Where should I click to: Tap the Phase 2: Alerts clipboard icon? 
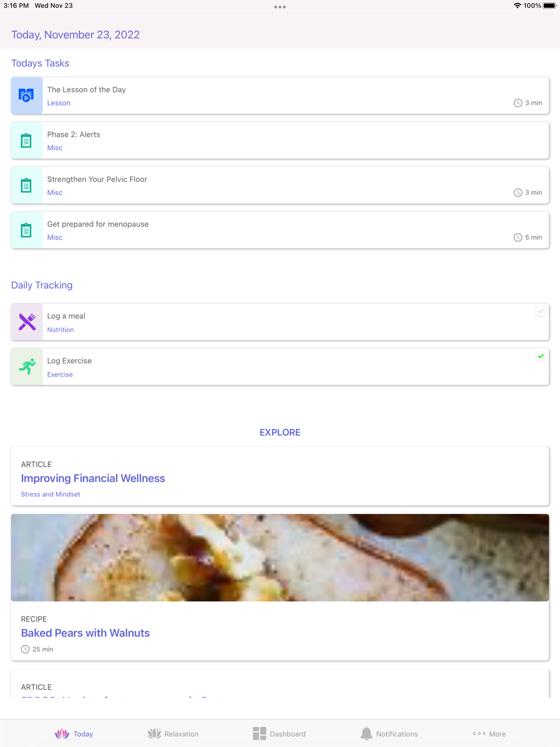[x=26, y=141]
